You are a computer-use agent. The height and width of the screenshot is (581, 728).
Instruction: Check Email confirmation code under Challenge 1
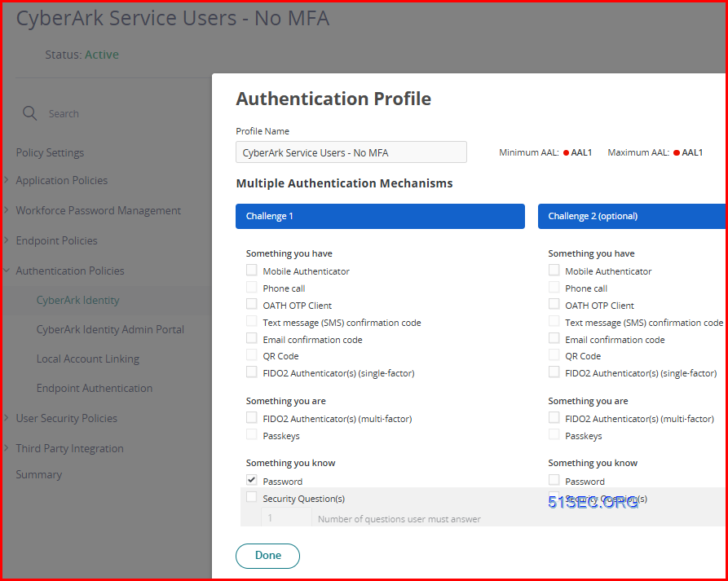(252, 338)
